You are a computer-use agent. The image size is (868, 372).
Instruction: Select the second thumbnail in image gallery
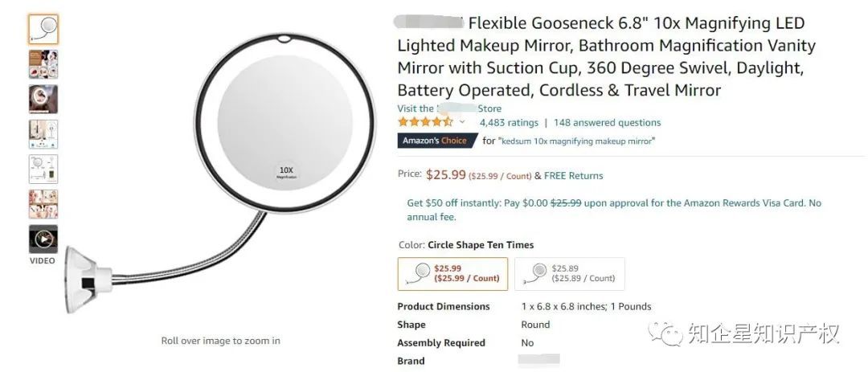click(x=43, y=64)
